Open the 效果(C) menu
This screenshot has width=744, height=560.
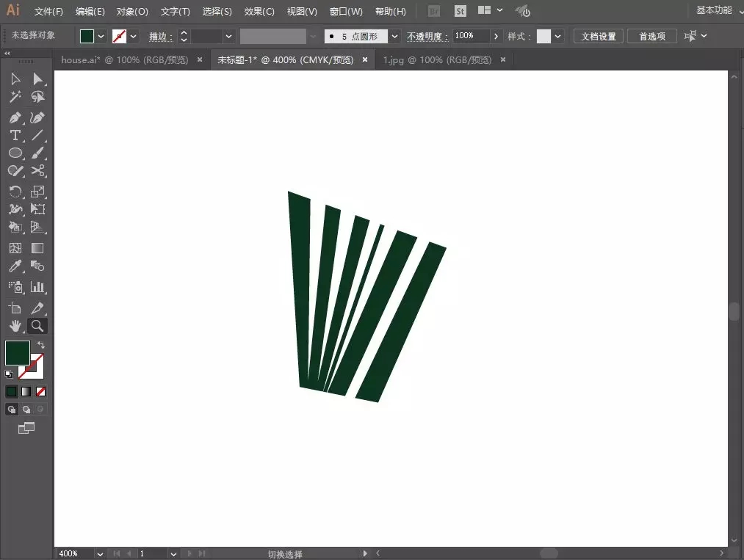point(259,12)
